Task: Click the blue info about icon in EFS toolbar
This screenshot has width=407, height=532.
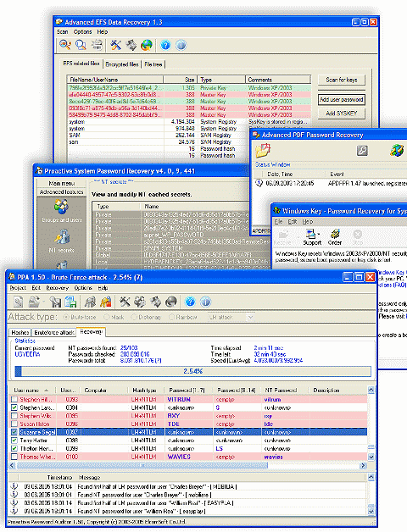Action: [x=181, y=45]
